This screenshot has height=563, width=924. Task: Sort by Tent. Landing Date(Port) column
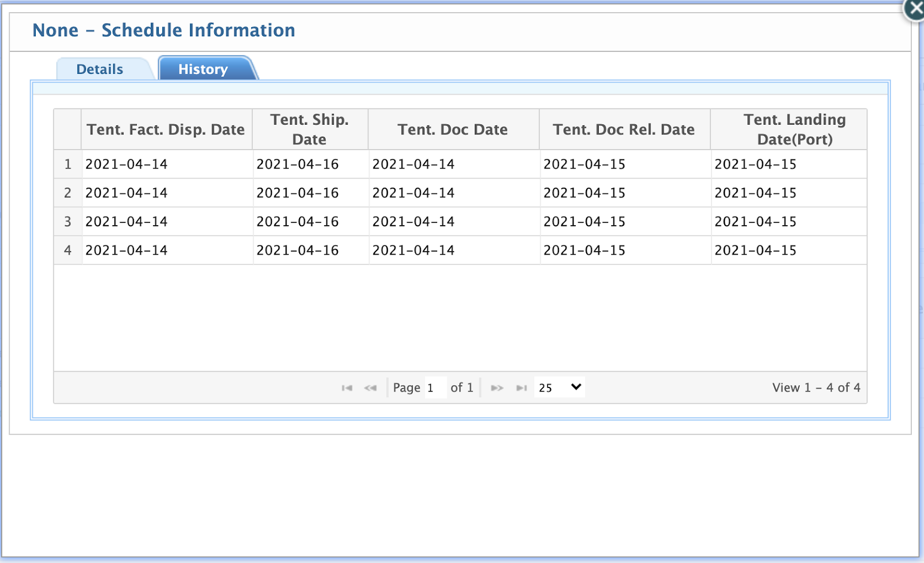pyautogui.click(x=795, y=129)
